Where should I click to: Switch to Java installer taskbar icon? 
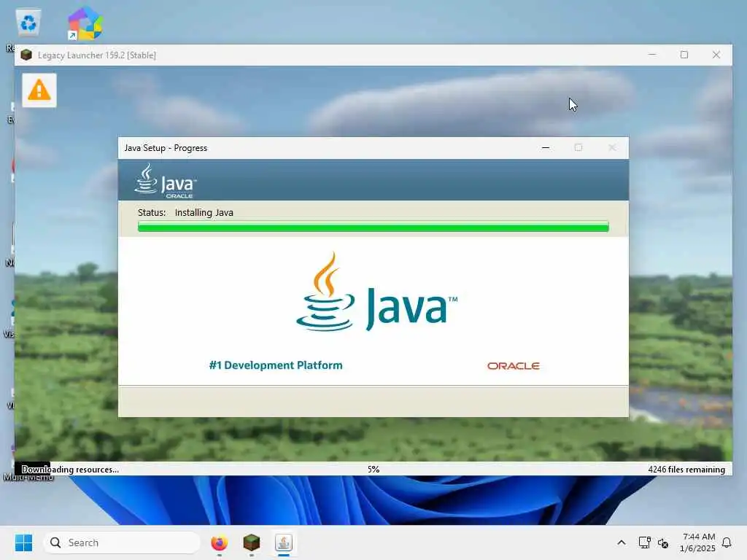(284, 542)
